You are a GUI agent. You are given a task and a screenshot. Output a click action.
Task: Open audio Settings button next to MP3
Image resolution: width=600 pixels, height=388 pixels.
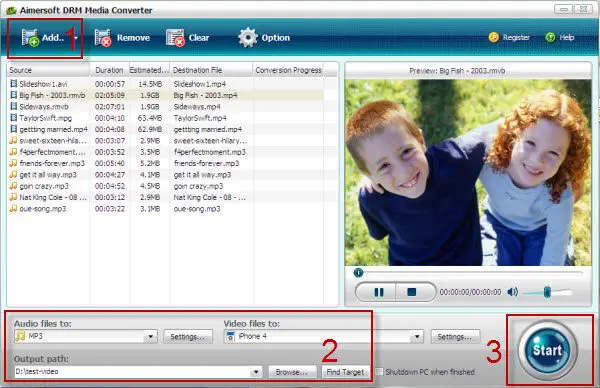(188, 337)
